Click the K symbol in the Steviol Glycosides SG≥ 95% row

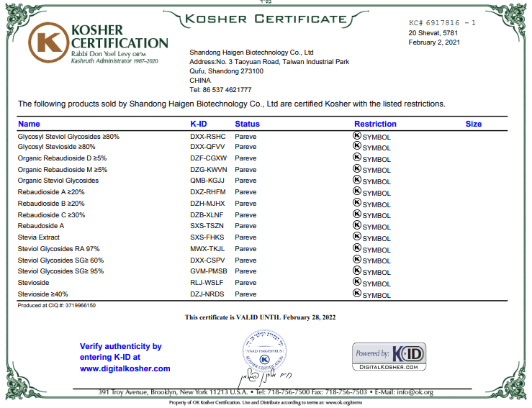(x=357, y=271)
